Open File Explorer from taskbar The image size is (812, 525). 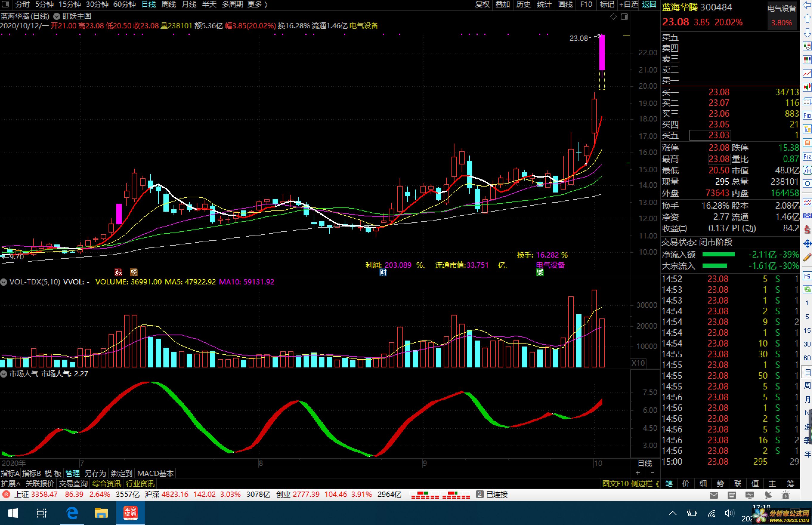point(101,513)
